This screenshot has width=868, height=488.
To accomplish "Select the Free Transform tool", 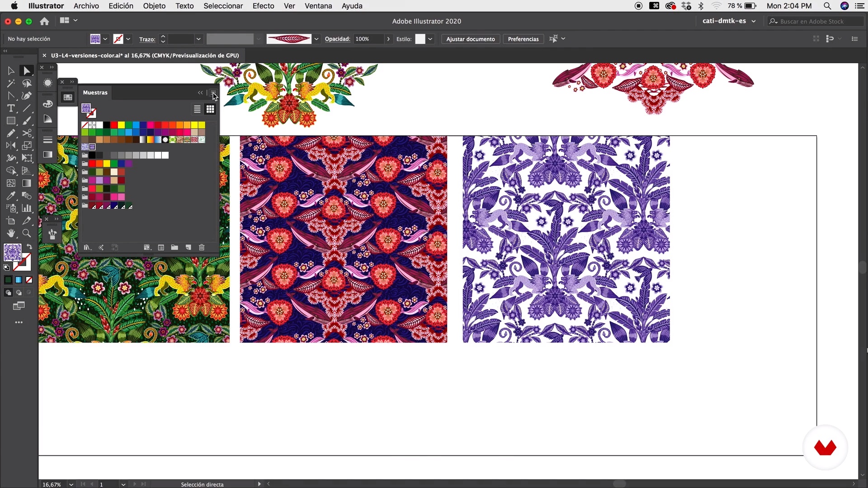I will pyautogui.click(x=27, y=158).
